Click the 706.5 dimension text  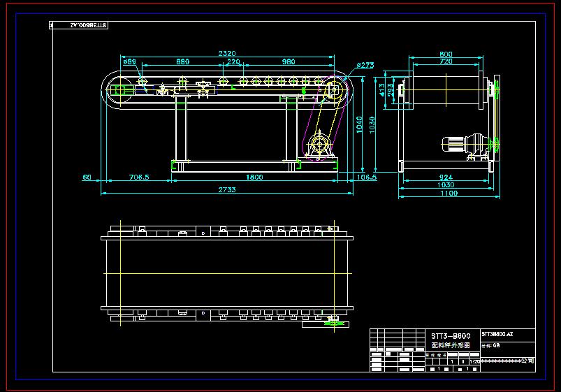(139, 177)
